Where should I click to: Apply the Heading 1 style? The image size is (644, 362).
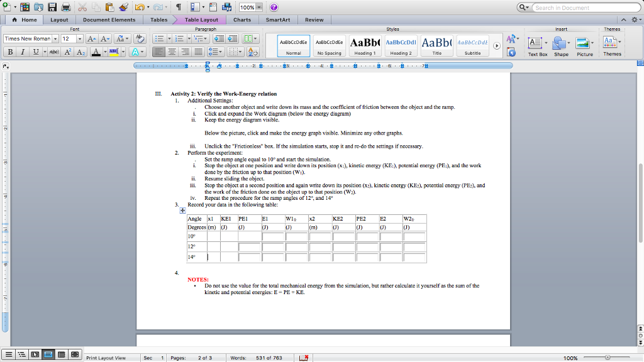point(364,43)
